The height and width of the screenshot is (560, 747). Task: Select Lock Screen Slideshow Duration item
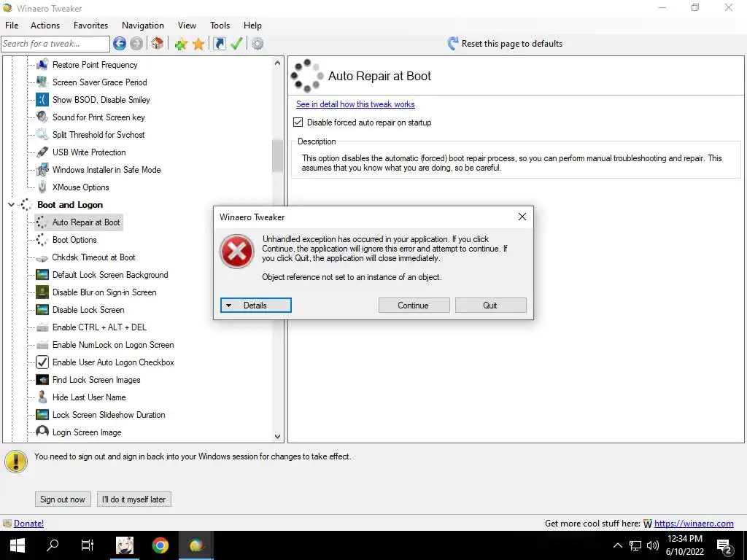tap(109, 415)
